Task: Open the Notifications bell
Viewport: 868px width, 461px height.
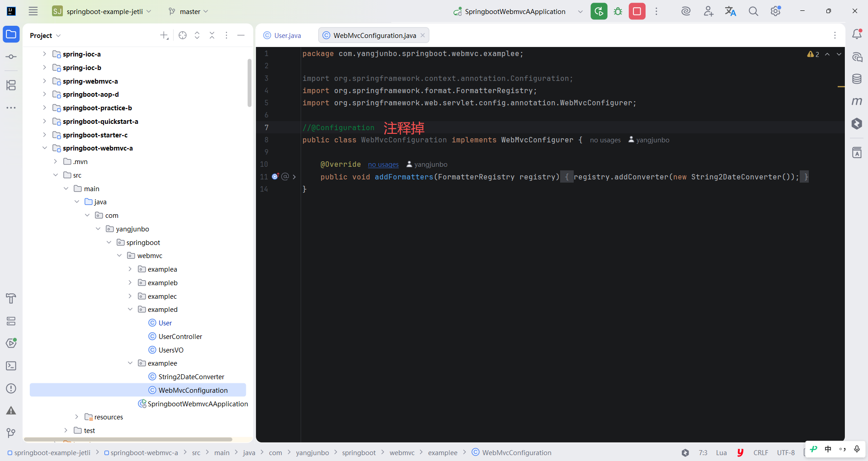Action: (x=857, y=34)
